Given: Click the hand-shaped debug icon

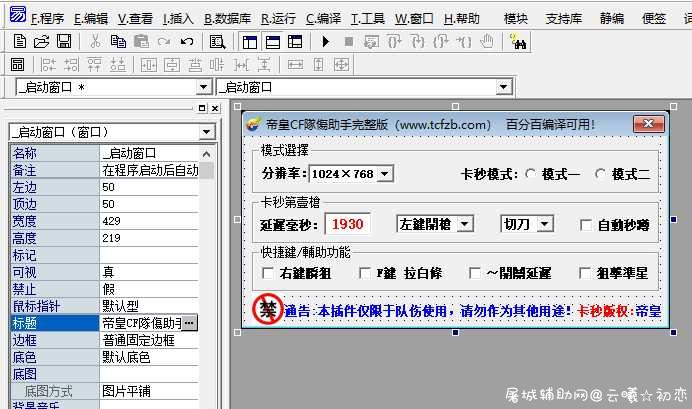Looking at the screenshot, I should coord(486,41).
